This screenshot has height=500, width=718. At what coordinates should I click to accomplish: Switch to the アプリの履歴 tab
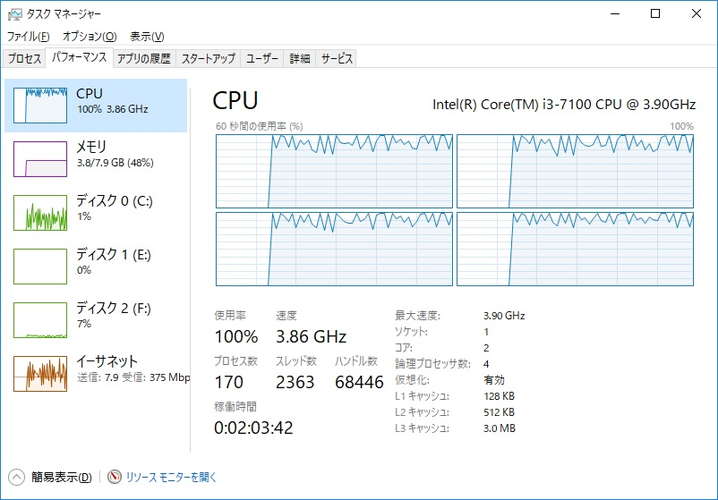(144, 59)
